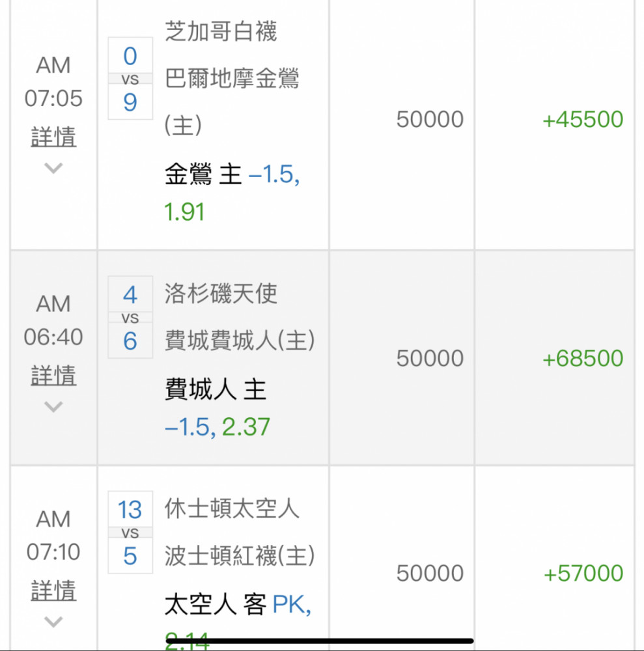Click 金鶯 主 -1.5 bet selection
The height and width of the screenshot is (651, 644).
(x=232, y=193)
